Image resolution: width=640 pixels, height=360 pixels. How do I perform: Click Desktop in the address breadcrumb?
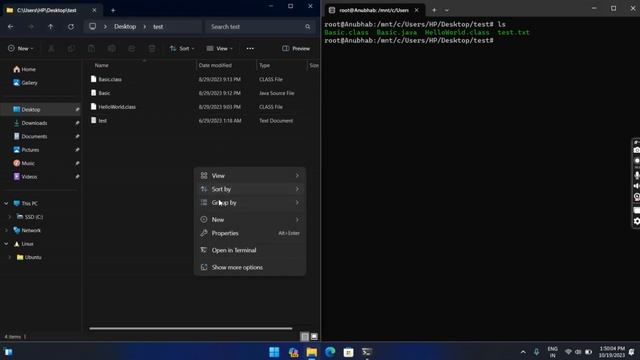(125, 27)
